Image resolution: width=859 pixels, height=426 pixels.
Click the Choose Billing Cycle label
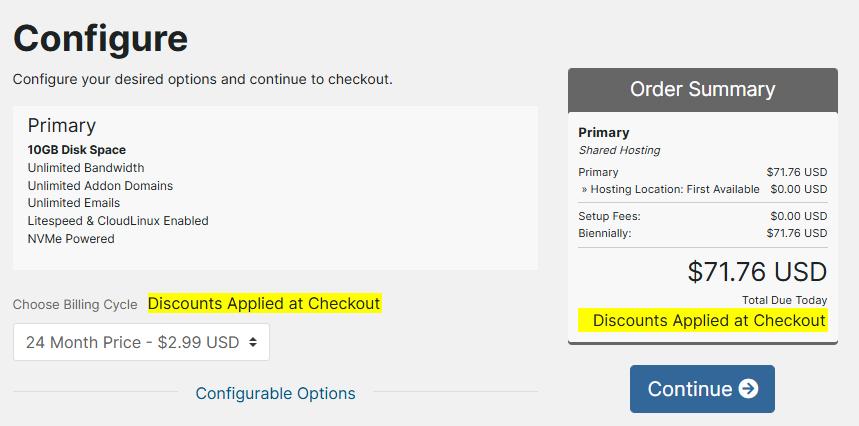coord(75,304)
